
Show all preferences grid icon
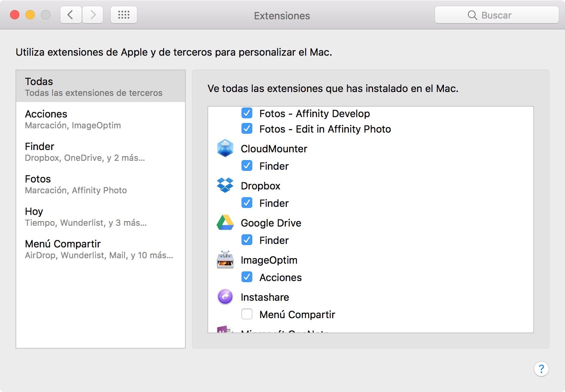pyautogui.click(x=124, y=15)
